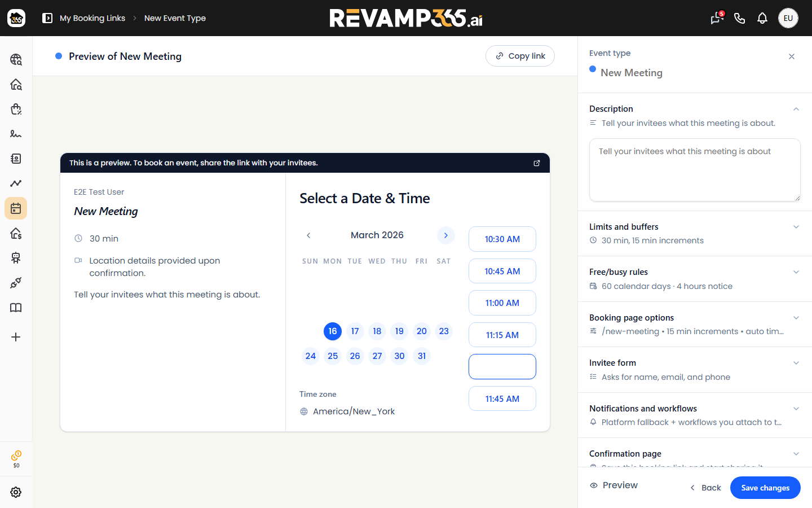Open the EU user avatar menu

tap(788, 18)
